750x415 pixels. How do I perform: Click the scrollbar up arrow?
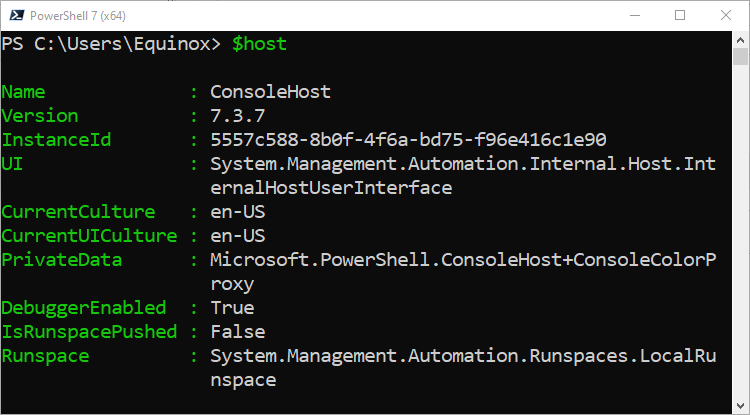coord(740,40)
